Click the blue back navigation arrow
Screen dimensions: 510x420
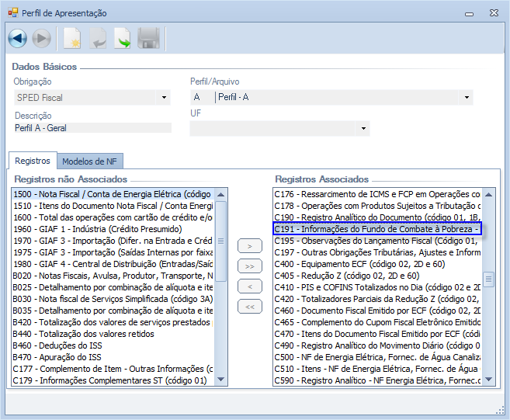point(18,38)
